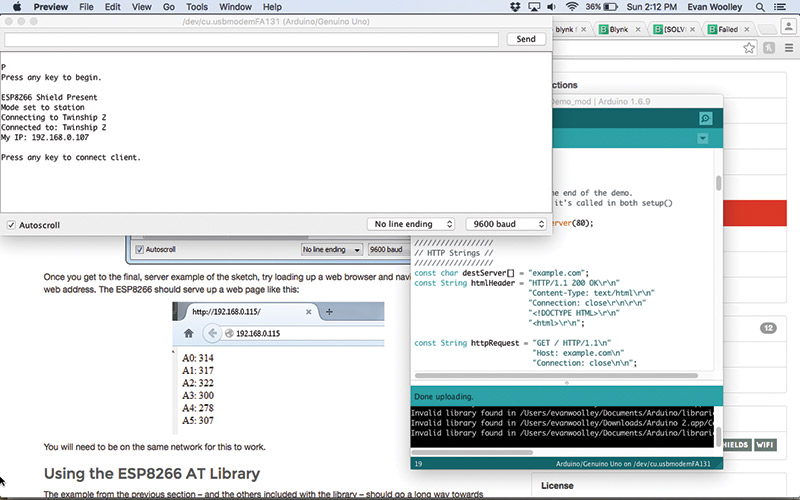Click the License heading
The height and width of the screenshot is (500, 800).
pos(557,486)
